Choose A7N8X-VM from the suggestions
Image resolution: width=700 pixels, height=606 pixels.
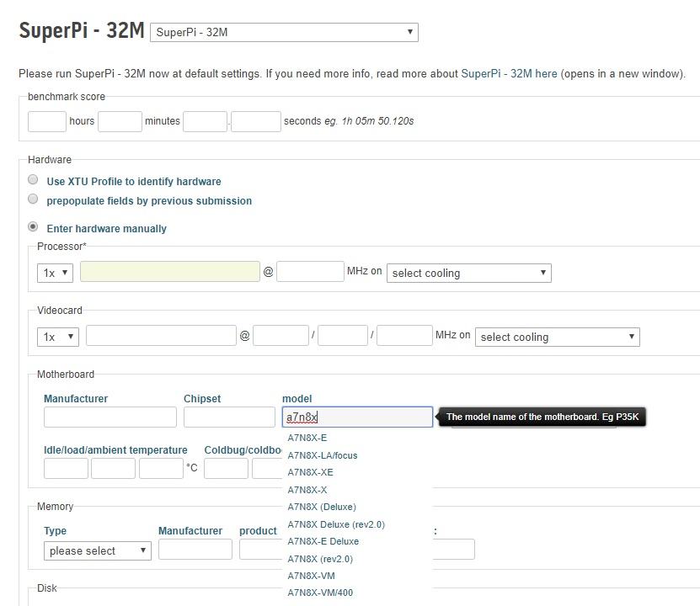(x=311, y=576)
